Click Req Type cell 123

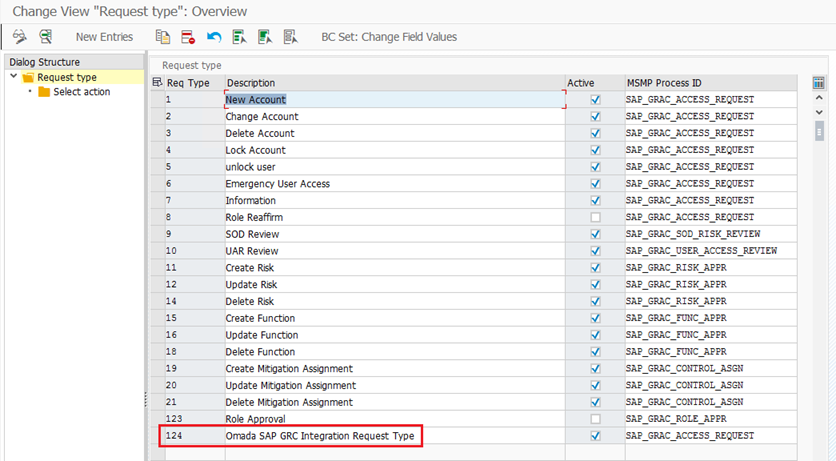195,419
